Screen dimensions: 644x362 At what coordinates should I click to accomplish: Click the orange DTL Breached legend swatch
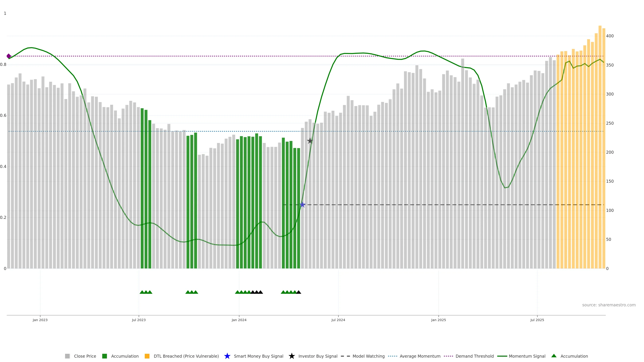coord(147,356)
